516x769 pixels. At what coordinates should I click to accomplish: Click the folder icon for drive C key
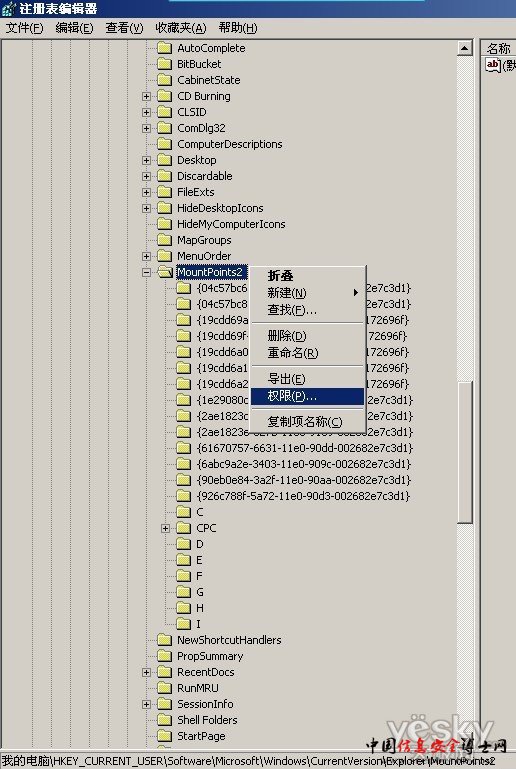183,512
